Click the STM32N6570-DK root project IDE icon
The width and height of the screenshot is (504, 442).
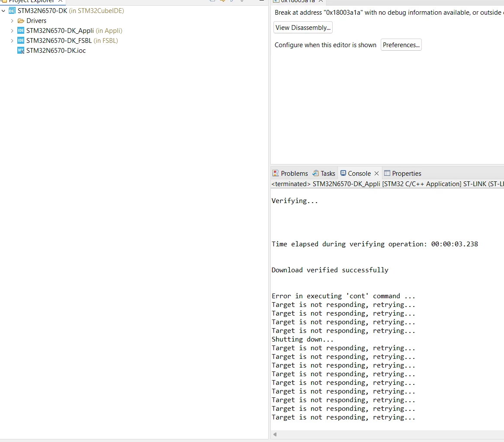(12, 11)
